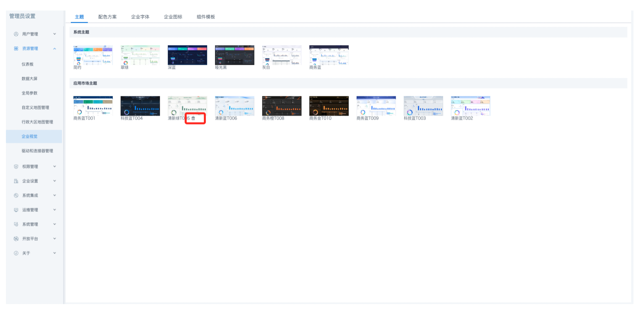
Task: Expand the 权限管理 chevron
Action: (x=55, y=167)
